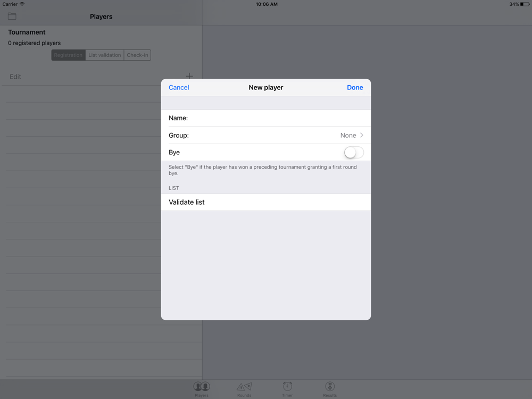Tap Edit in the players list
The width and height of the screenshot is (532, 399).
click(x=15, y=77)
